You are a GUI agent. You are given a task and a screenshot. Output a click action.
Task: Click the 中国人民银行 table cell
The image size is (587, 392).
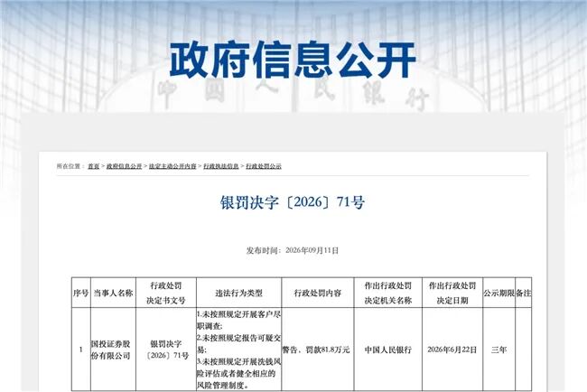[x=388, y=350]
